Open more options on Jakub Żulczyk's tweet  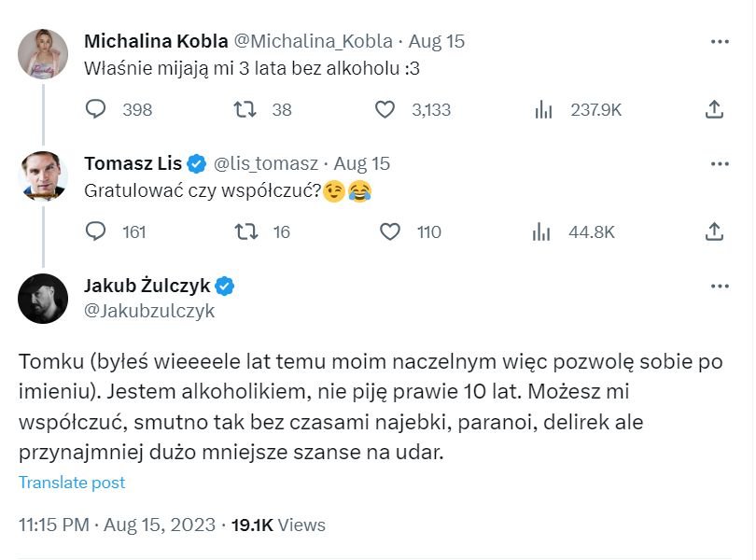pyautogui.click(x=720, y=286)
